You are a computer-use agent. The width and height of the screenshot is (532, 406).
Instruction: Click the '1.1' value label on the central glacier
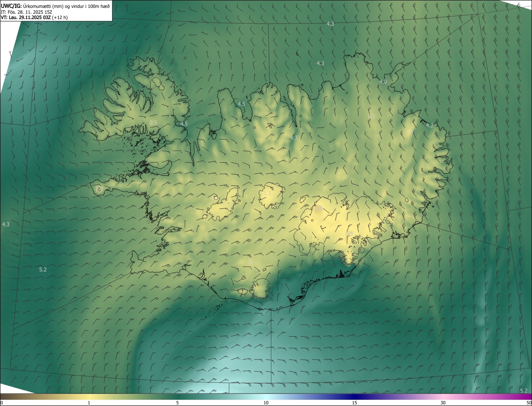coord(267,193)
